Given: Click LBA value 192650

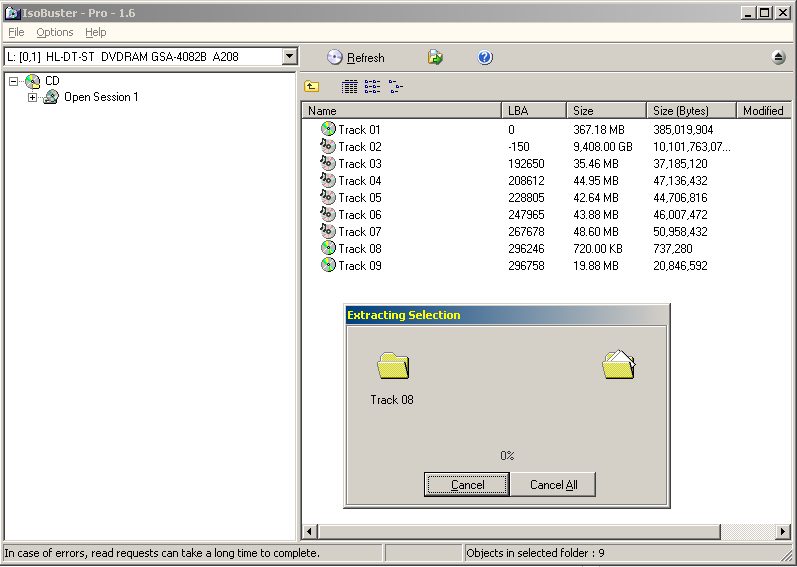Looking at the screenshot, I should (526, 164).
